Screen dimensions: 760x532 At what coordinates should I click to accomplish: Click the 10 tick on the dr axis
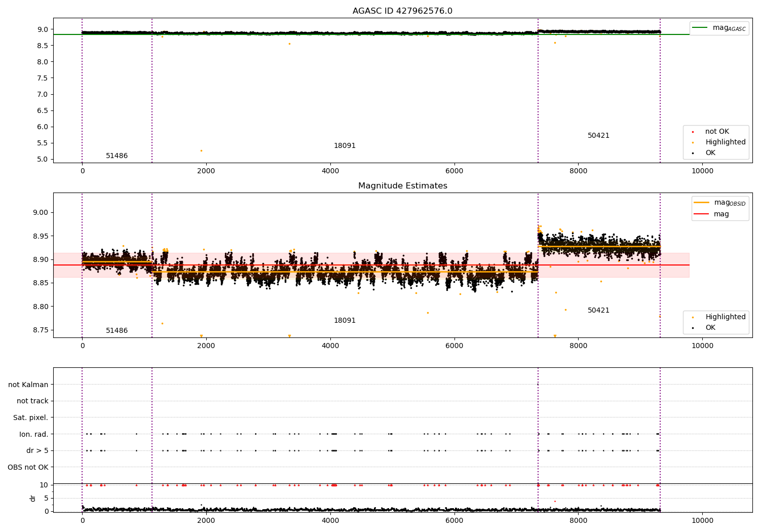point(44,485)
